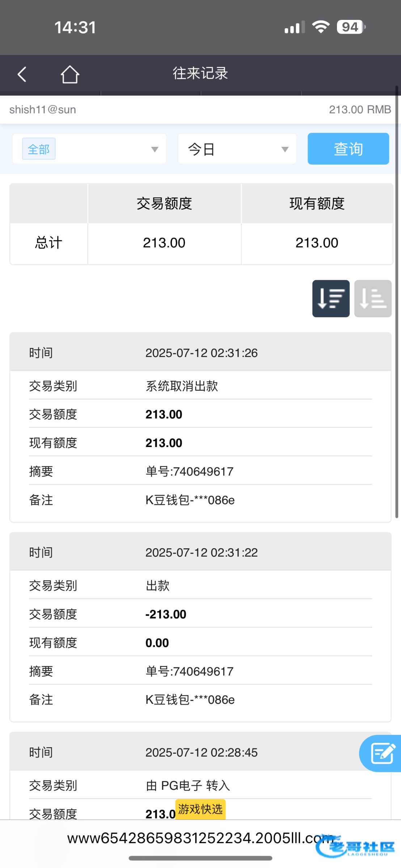Tap the 交易额度 column header
The height and width of the screenshot is (868, 401).
click(x=164, y=203)
